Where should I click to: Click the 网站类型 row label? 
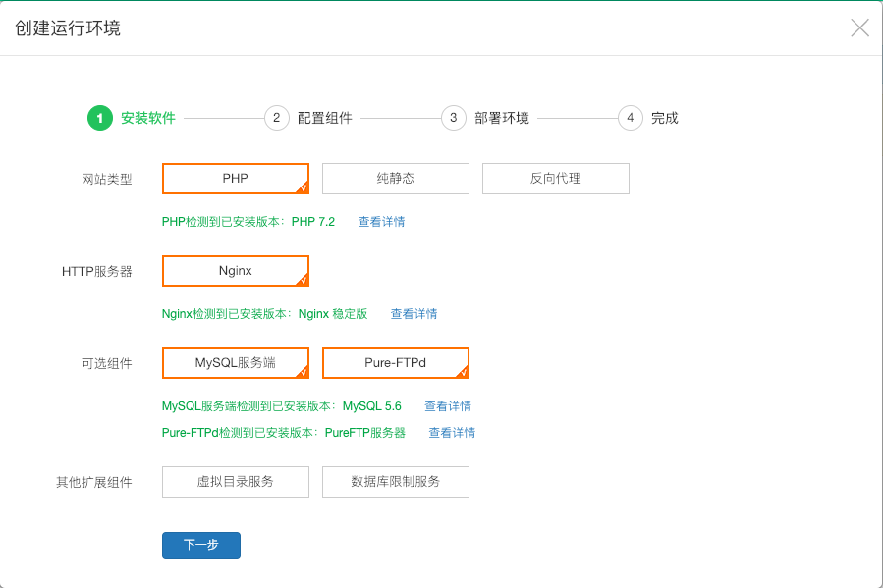coord(106,180)
